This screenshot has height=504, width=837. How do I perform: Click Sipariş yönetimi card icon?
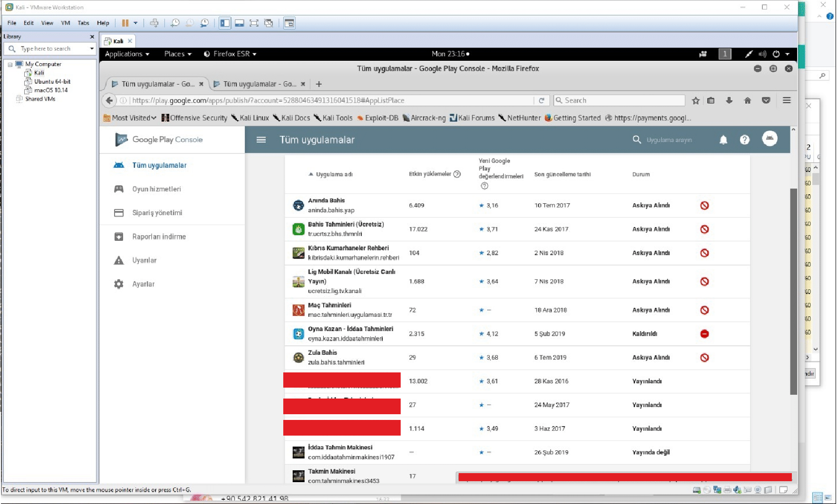(x=119, y=213)
